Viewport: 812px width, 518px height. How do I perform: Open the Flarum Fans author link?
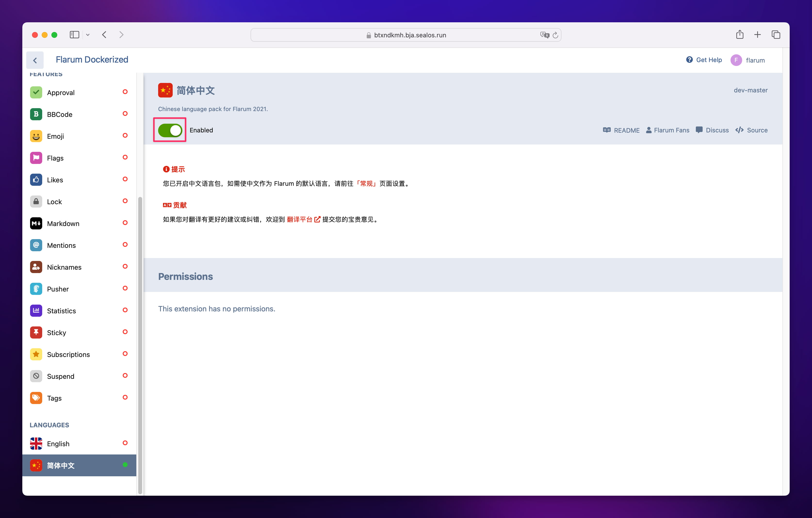[x=667, y=130]
